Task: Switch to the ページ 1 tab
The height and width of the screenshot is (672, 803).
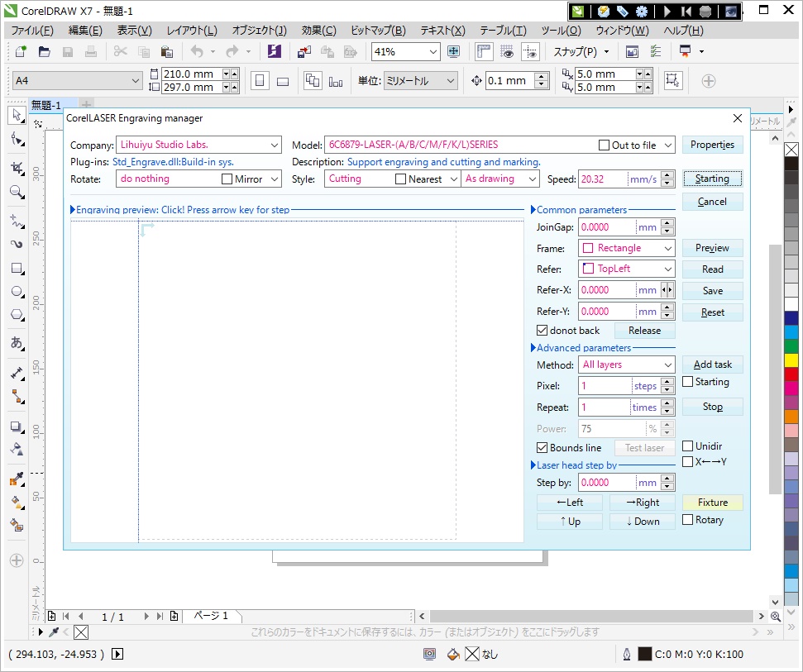Action: coord(211,616)
